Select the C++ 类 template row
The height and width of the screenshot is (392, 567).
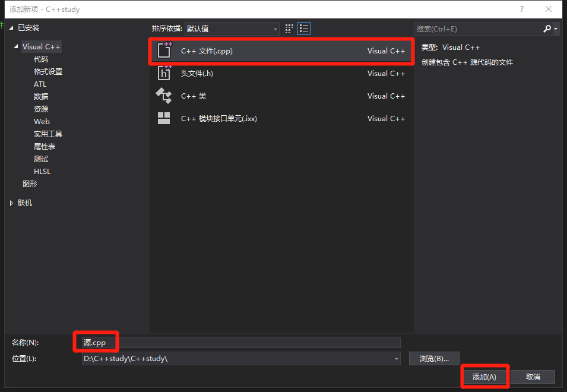[281, 96]
